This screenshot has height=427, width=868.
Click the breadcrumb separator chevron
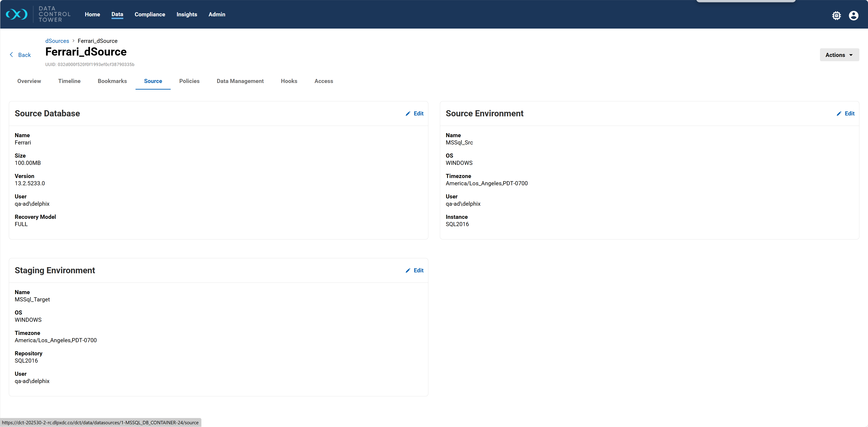(x=73, y=41)
